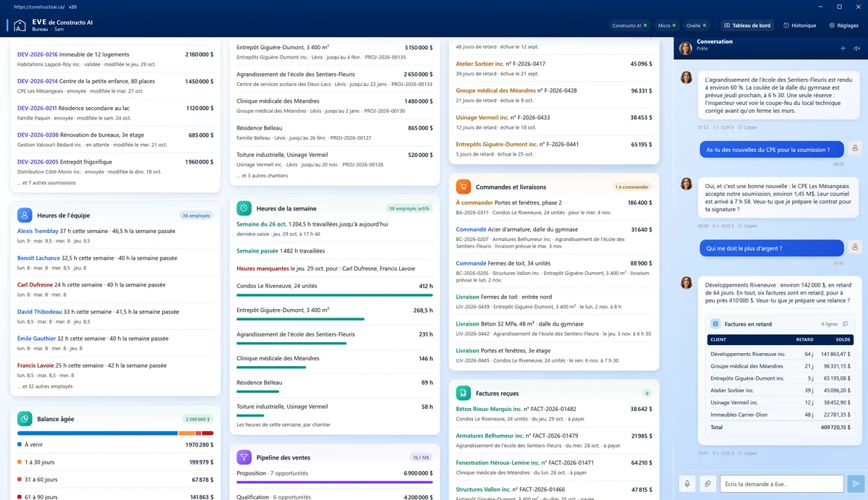868x500 pixels.
Task: Attach a file with the paperclip icon
Action: coord(707,483)
